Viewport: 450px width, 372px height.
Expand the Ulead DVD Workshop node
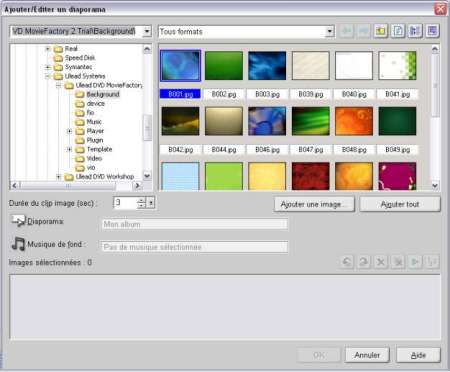pos(58,177)
